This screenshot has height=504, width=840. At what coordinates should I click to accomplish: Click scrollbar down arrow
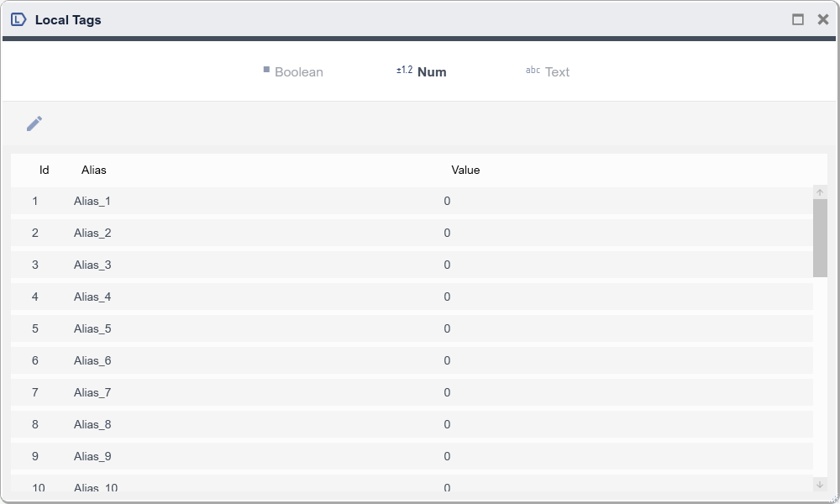click(x=820, y=485)
